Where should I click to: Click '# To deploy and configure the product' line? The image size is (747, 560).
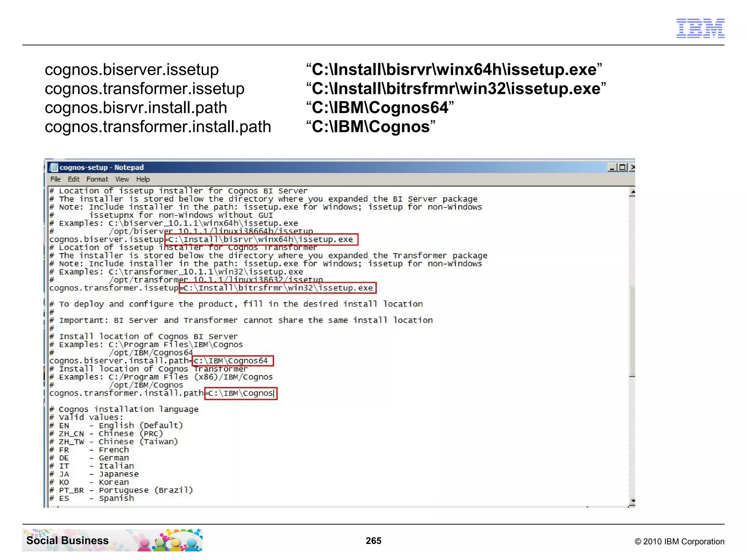point(236,304)
